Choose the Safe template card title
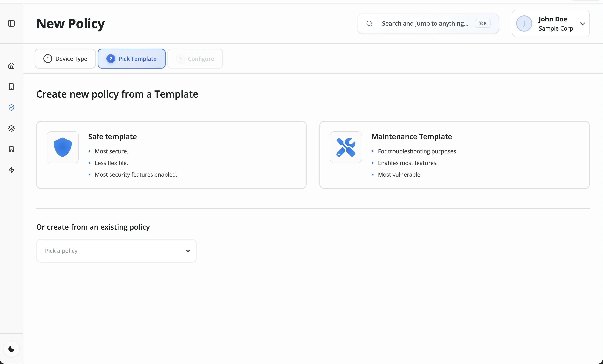This screenshot has height=364, width=603. pos(112,137)
